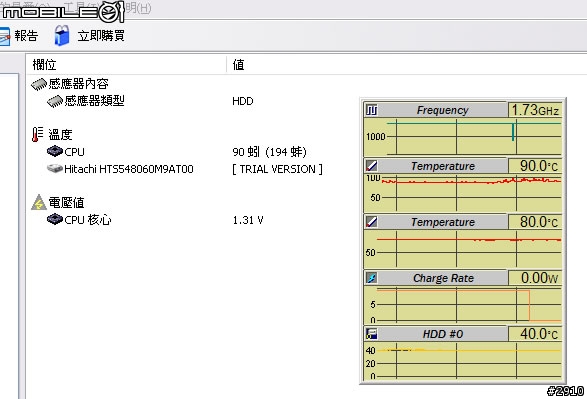Click the HDD #0 temperature graph
This screenshot has height=399, width=587.
pyautogui.click(x=463, y=361)
